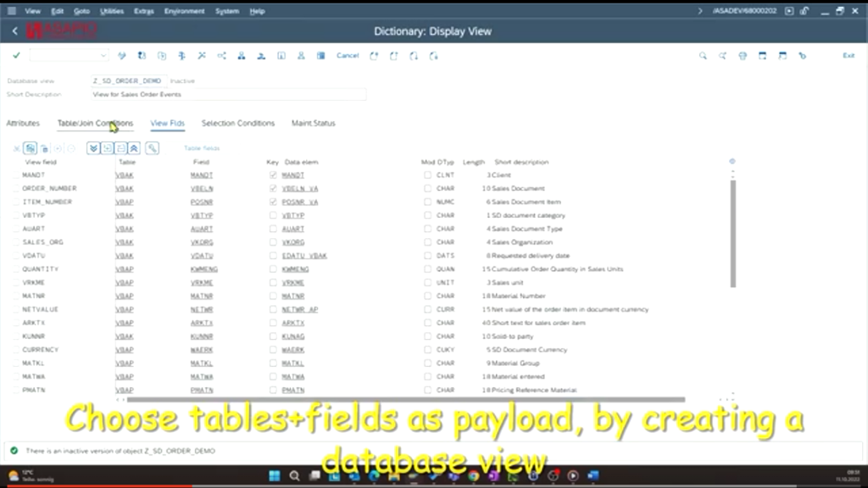Screen dimensions: 868x488
Task: Switch to the Selection Conditions tab
Action: click(x=237, y=122)
